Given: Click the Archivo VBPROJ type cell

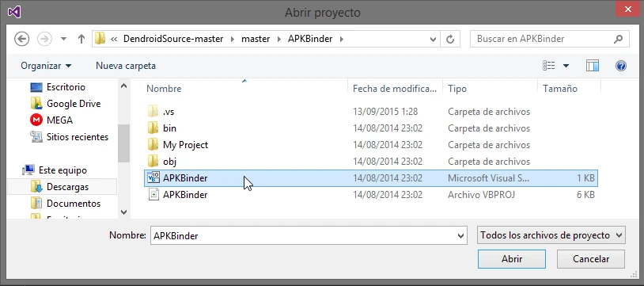Looking at the screenshot, I should 481,195.
